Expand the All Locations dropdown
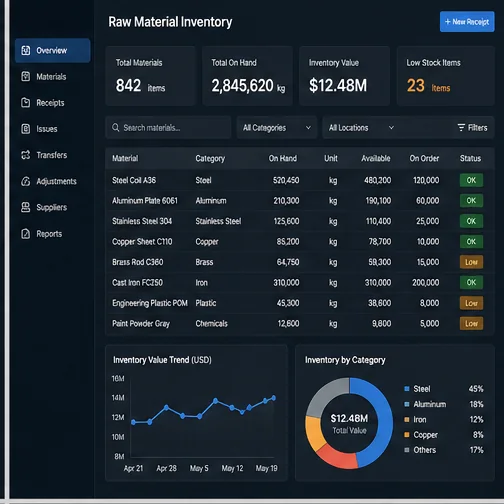 pos(362,128)
